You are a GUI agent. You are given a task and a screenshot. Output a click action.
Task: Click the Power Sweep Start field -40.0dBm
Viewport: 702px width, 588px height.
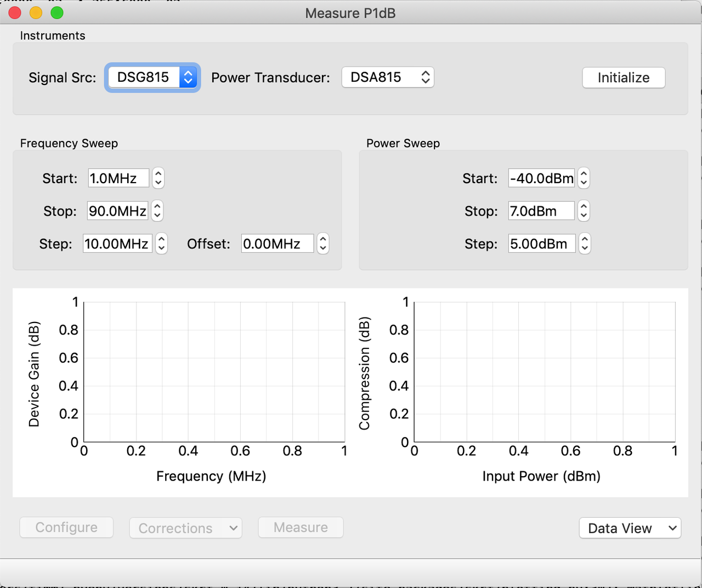(541, 178)
